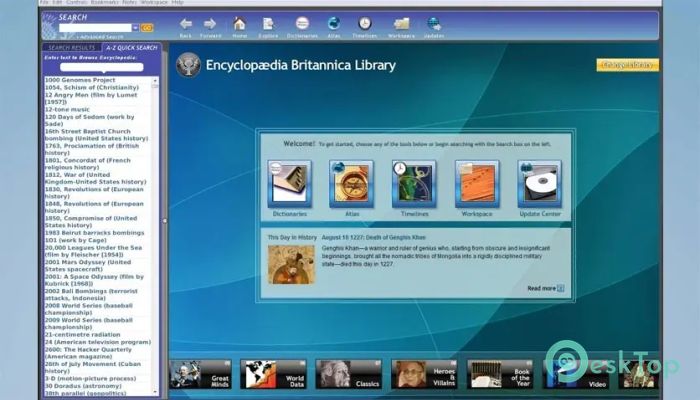The width and height of the screenshot is (700, 400).
Task: Select '1830, Revolutions of' entry
Action: [x=94, y=193]
